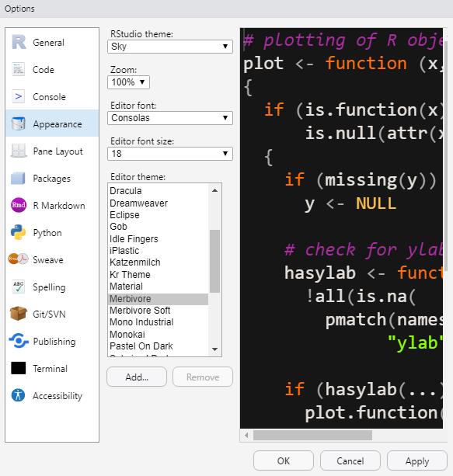The height and width of the screenshot is (476, 453).
Task: Pick the Gob editor theme
Action: (158, 227)
